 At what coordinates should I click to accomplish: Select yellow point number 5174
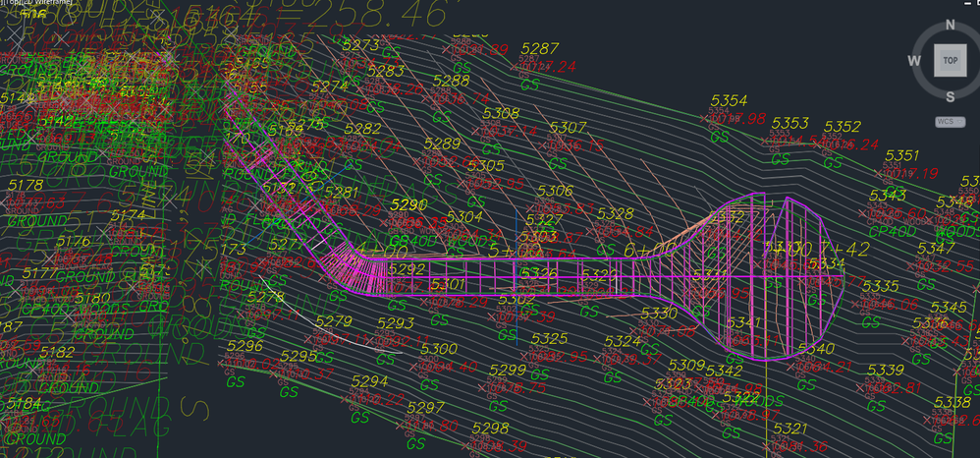pos(128,215)
